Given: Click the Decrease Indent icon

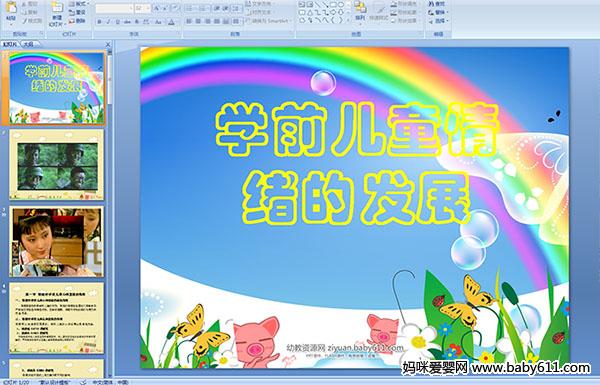Looking at the screenshot, I should [x=217, y=8].
